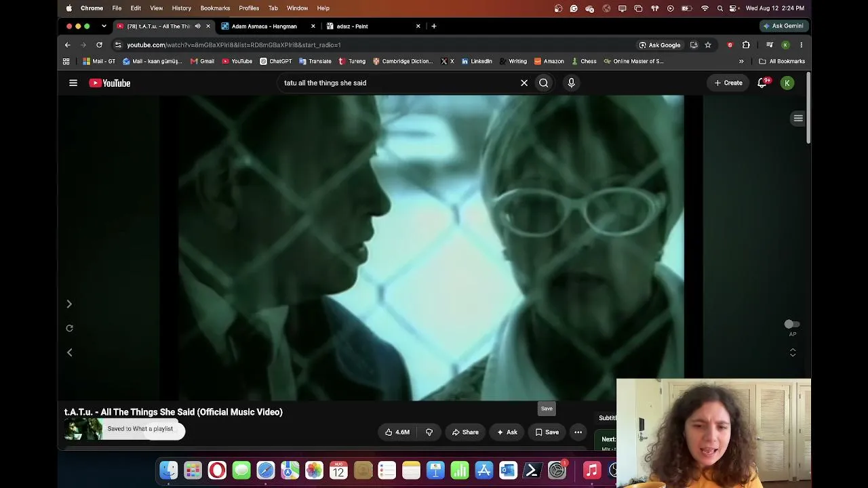Open YouTube notifications bell
Viewport: 868px width, 488px height.
coord(762,83)
